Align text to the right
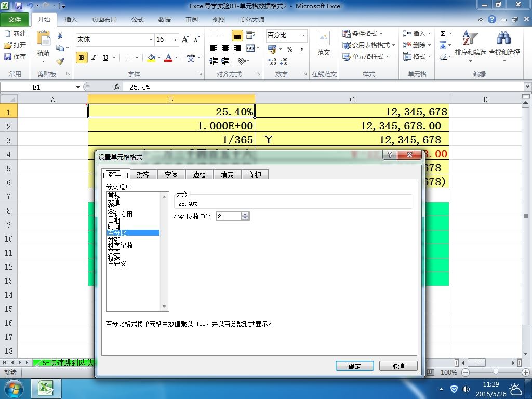The height and width of the screenshot is (399, 532). pos(237,48)
